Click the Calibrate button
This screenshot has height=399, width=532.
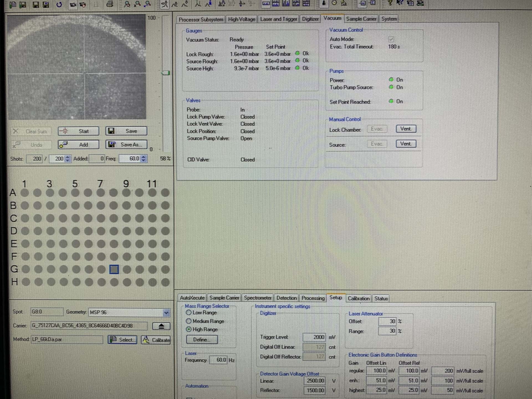tap(156, 340)
